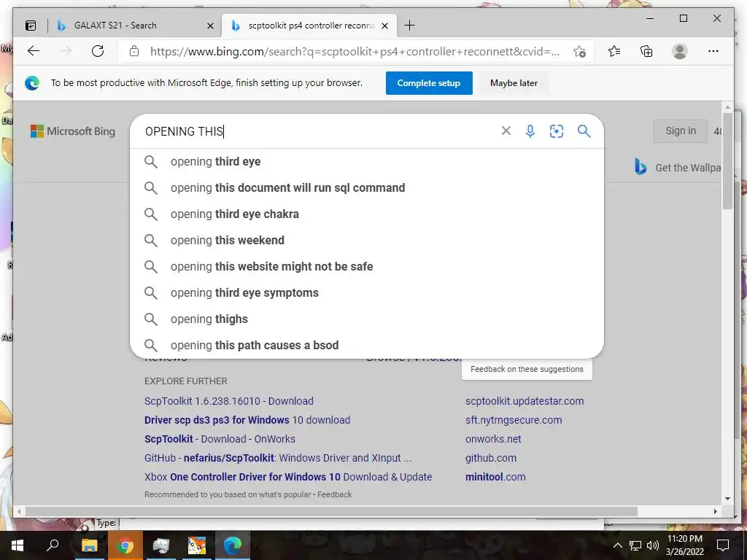Submit search with magnifier icon
This screenshot has width=747, height=560.
point(584,131)
